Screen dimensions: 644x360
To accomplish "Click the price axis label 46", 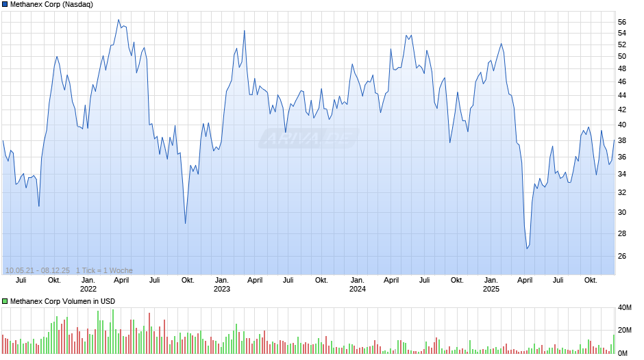I will tap(622, 82).
